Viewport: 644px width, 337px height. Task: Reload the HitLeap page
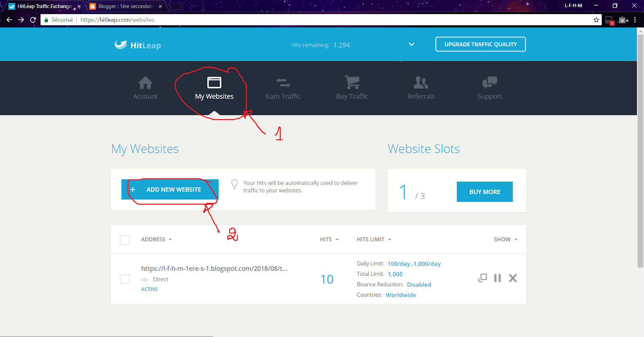(33, 20)
